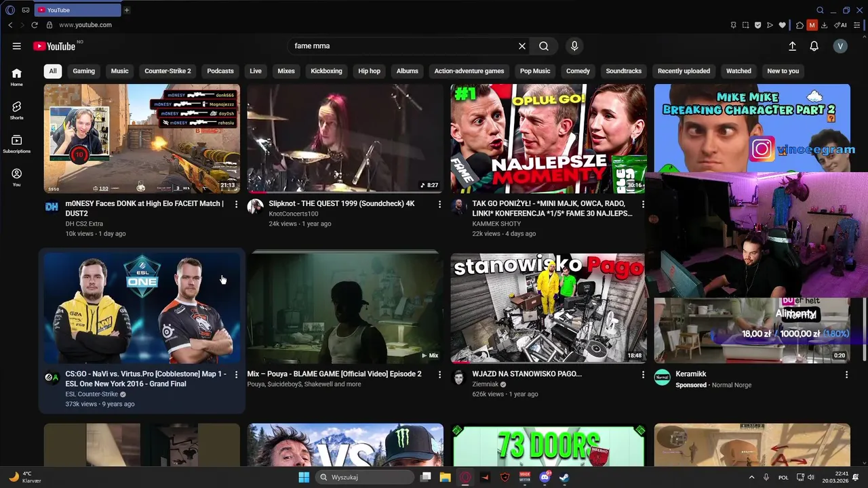The height and width of the screenshot is (488, 868).
Task: Open options menu for Keramikk ad
Action: pyautogui.click(x=846, y=374)
